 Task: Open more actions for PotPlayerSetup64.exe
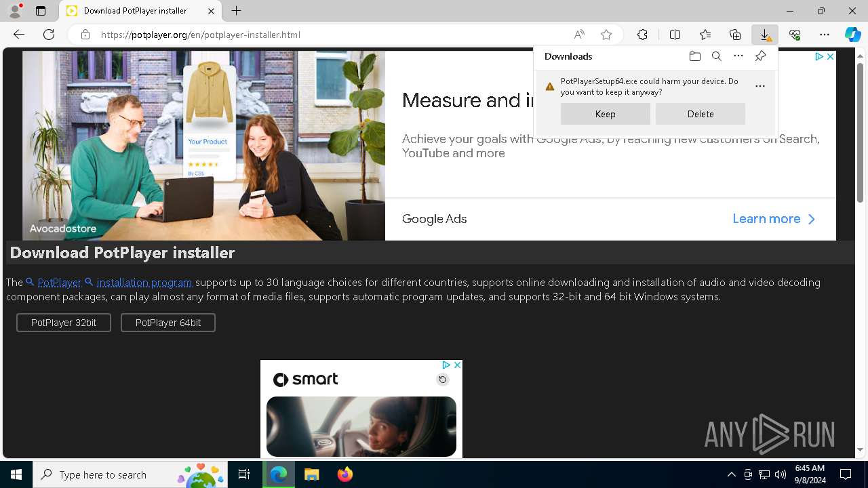(760, 86)
